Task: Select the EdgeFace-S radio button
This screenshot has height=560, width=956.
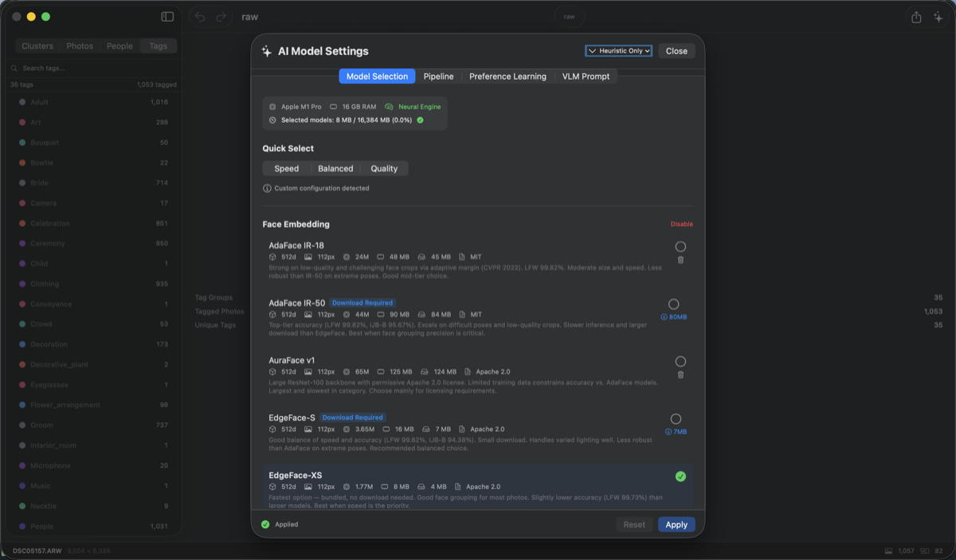Action: [x=676, y=419]
